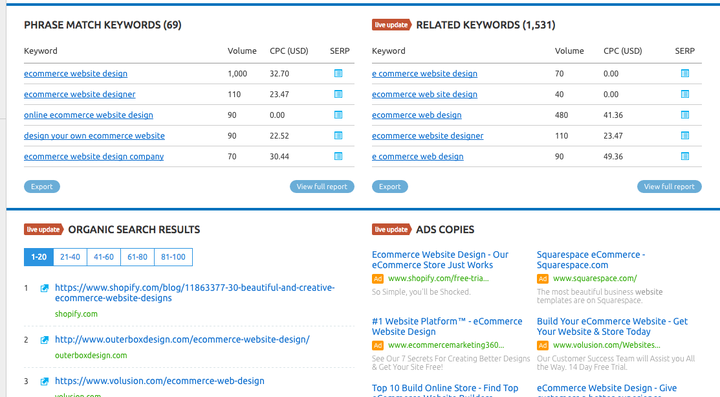Export the phrase match keywords

42,186
